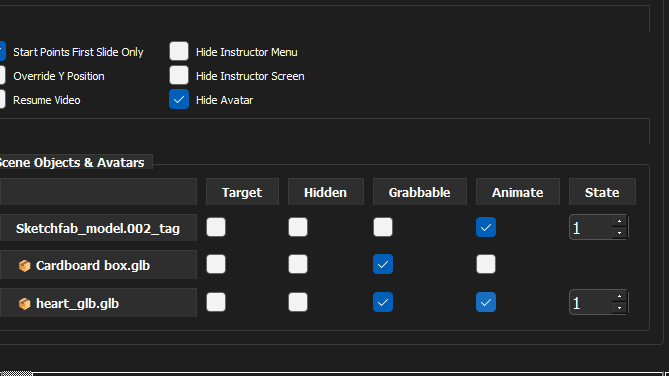Uncheck Animate for heart_glb.glb
This screenshot has height=376, width=669.
[x=486, y=302]
